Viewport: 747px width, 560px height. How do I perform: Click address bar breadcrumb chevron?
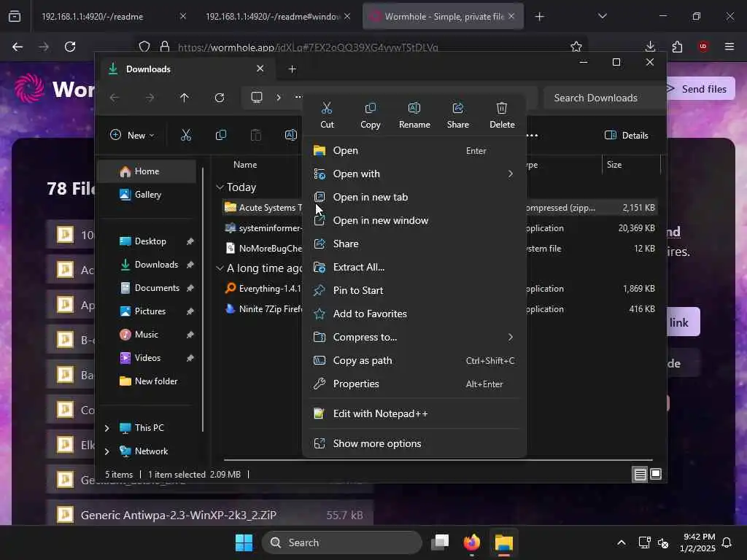click(x=278, y=98)
